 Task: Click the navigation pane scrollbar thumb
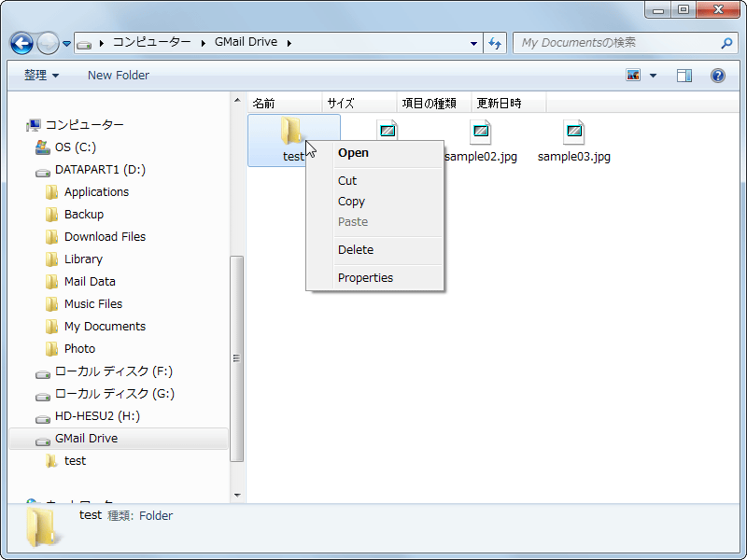pos(237,358)
